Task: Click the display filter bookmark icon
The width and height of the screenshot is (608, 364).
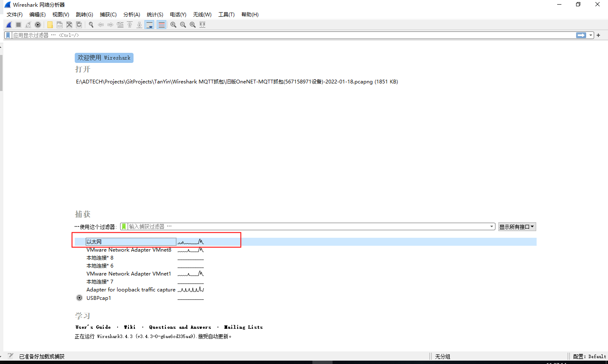Action: click(x=8, y=35)
